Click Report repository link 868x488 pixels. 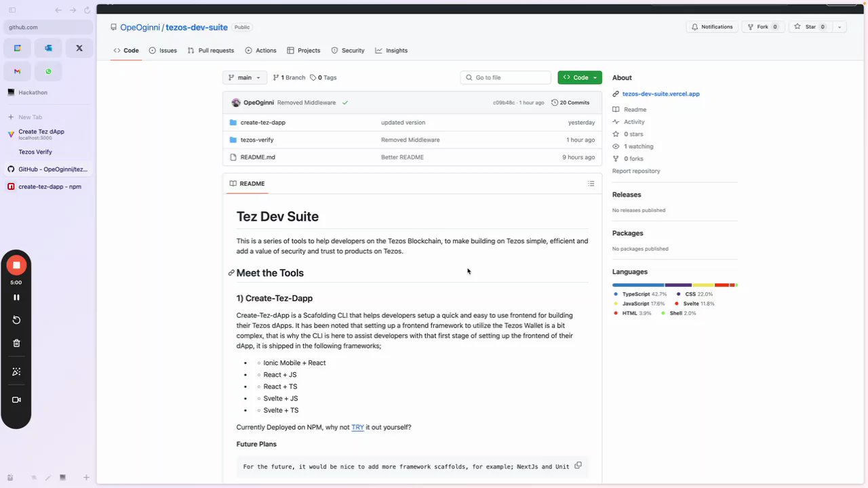(636, 171)
